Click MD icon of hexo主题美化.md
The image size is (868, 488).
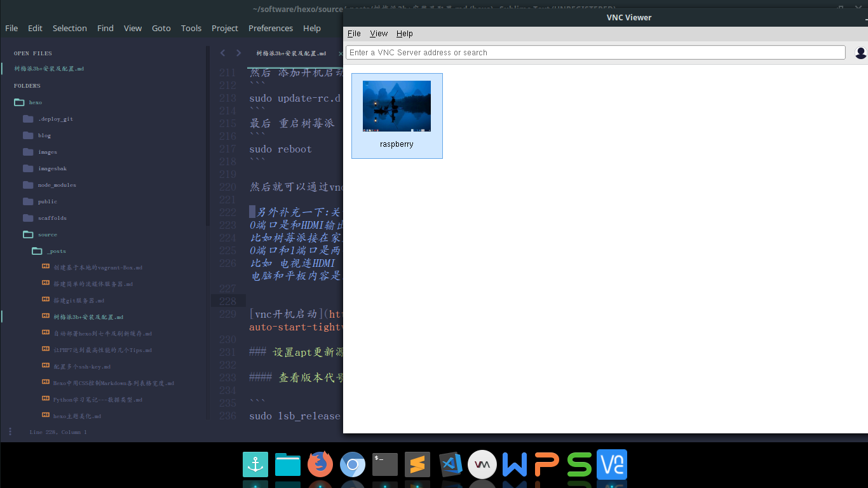(46, 416)
